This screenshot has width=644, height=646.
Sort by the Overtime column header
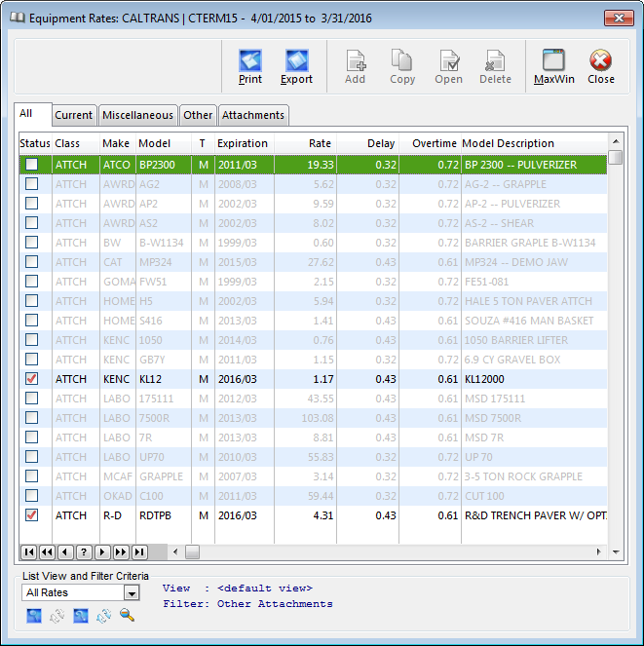[430, 143]
